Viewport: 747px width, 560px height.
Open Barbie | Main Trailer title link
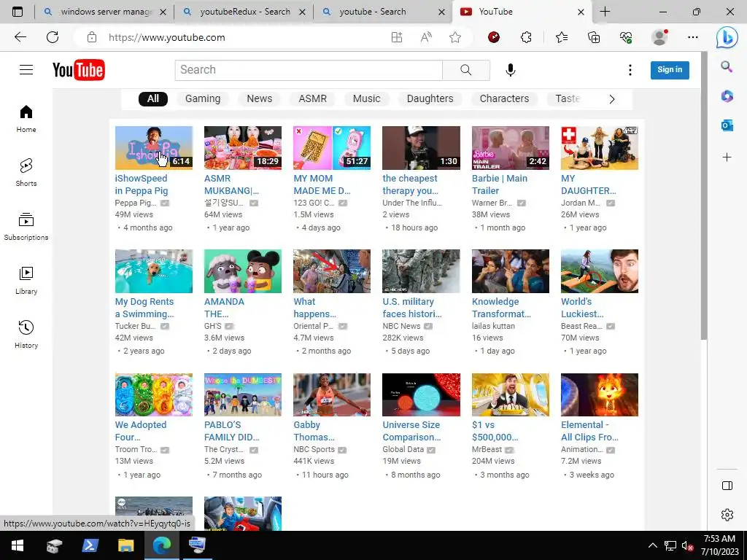499,184
